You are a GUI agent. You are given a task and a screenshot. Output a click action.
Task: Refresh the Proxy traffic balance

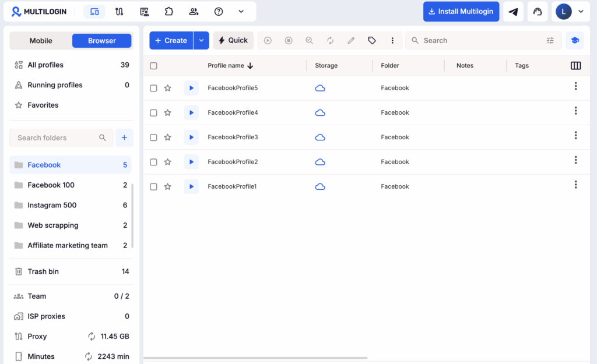coord(92,336)
